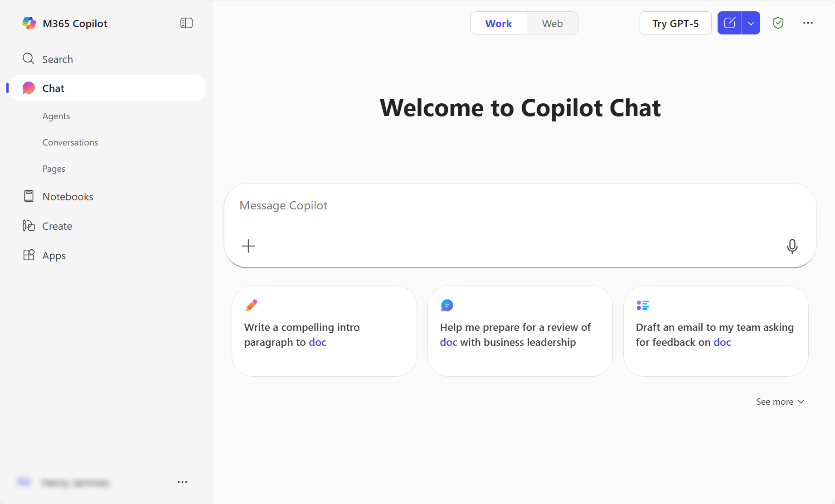Viewport: 835px width, 504px height.
Task: Switch to Work mode
Action: (x=498, y=24)
